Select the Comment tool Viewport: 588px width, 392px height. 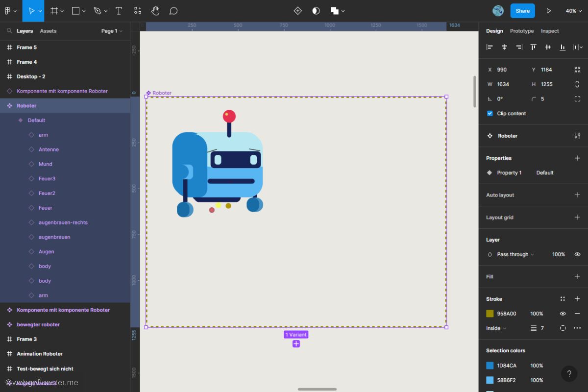click(173, 11)
